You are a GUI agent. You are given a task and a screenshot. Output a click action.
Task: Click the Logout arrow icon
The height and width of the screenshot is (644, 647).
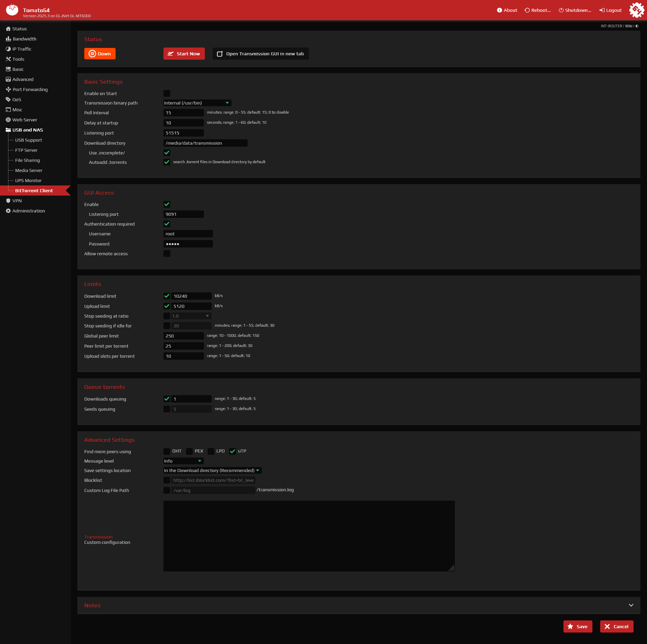(602, 10)
